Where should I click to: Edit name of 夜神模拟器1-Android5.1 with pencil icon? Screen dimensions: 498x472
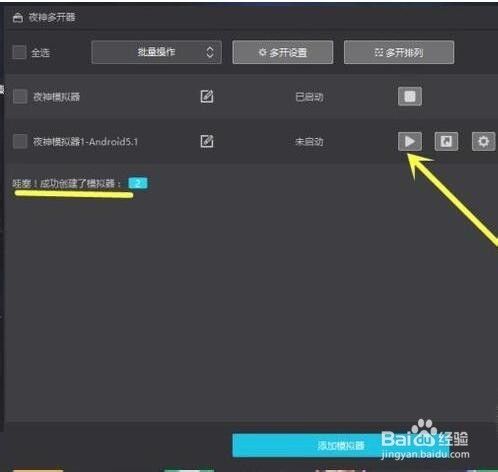(207, 141)
